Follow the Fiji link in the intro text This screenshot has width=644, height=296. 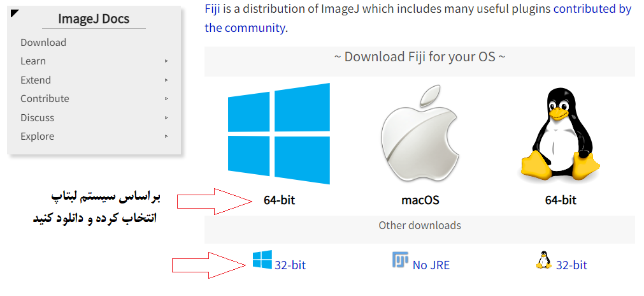click(213, 9)
